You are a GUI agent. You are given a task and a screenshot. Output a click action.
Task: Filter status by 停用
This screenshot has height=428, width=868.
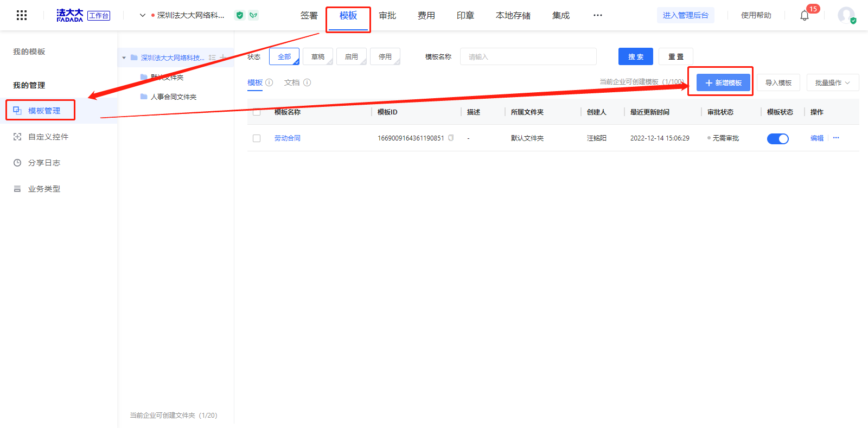[x=385, y=56]
